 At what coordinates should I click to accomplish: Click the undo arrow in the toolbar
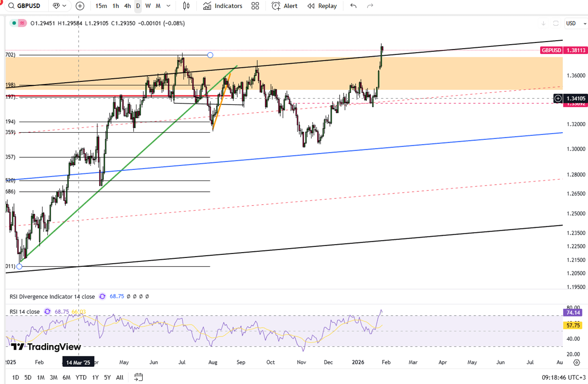pos(354,6)
